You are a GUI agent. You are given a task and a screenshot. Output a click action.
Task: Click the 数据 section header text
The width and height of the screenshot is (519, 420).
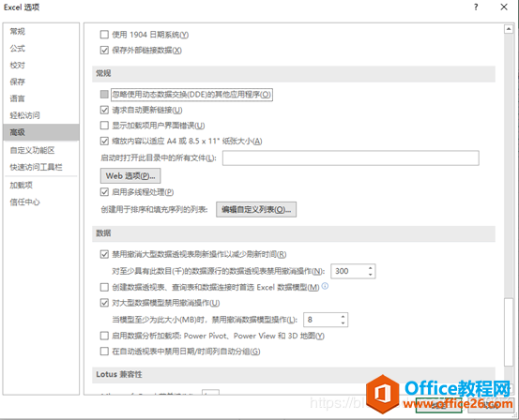click(x=103, y=233)
